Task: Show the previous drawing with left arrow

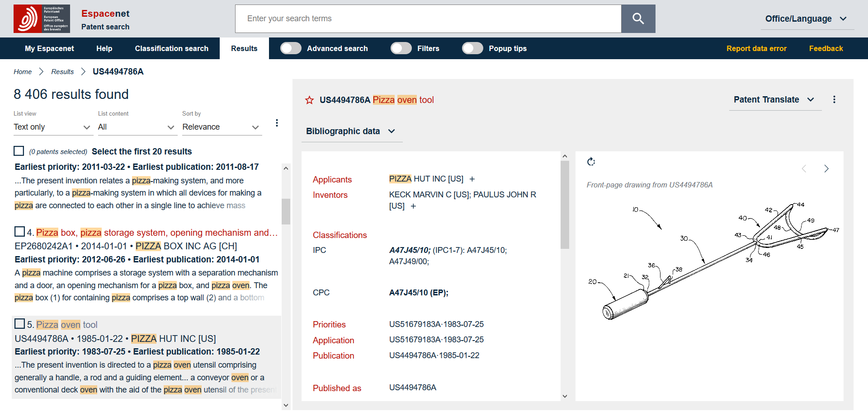Action: click(804, 168)
